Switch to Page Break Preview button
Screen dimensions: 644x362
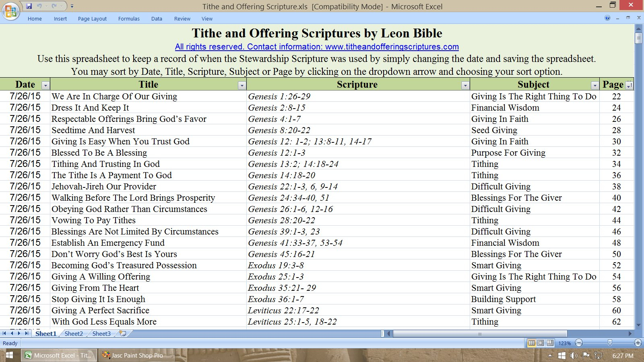(x=550, y=343)
